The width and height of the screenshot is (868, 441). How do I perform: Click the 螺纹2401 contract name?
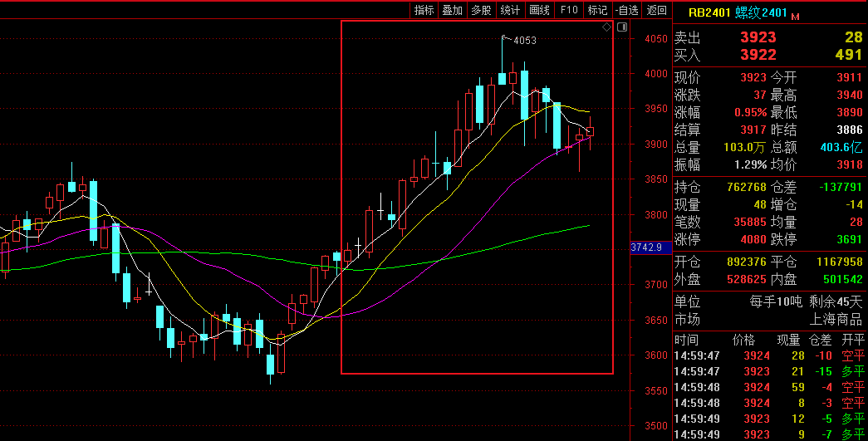[761, 12]
